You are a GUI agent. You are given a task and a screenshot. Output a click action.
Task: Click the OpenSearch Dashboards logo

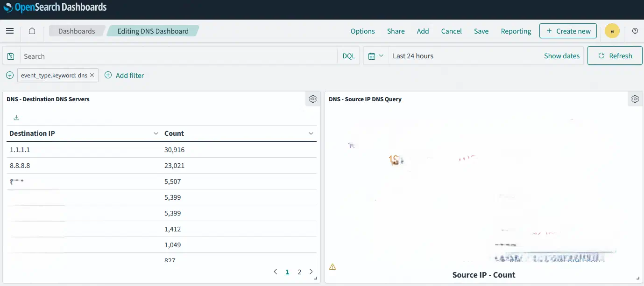pyautogui.click(x=55, y=7)
